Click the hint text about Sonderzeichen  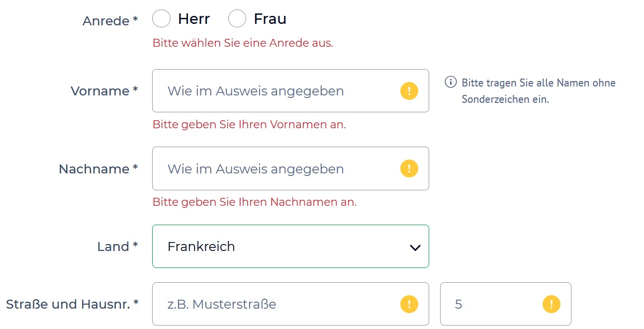[538, 91]
